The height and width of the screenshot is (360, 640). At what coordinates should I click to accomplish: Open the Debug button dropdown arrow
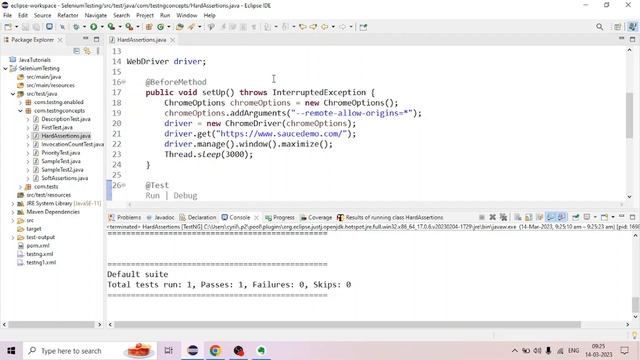[x=84, y=27]
